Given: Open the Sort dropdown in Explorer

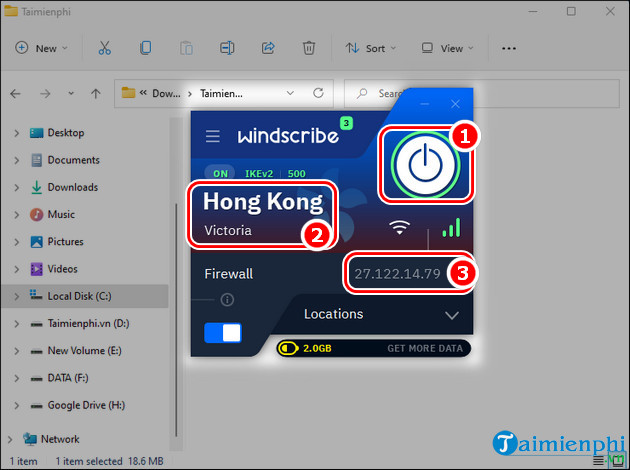Looking at the screenshot, I should point(370,48).
